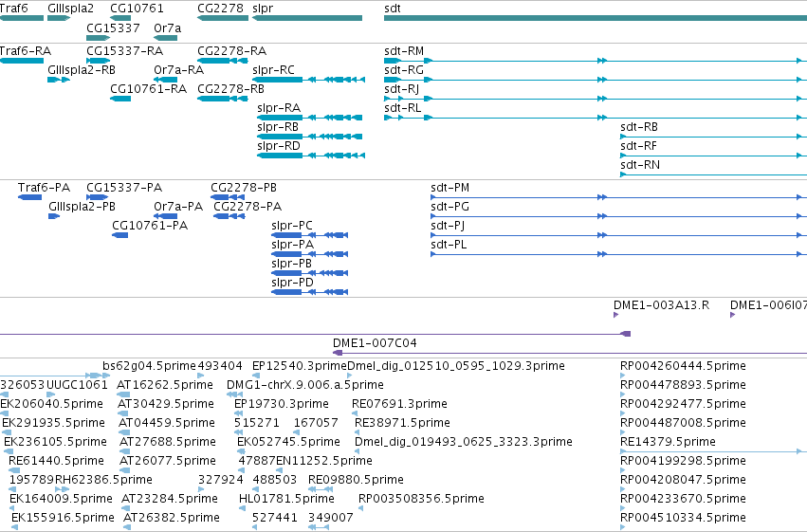Click the CG2278-PB protein label

click(244, 188)
